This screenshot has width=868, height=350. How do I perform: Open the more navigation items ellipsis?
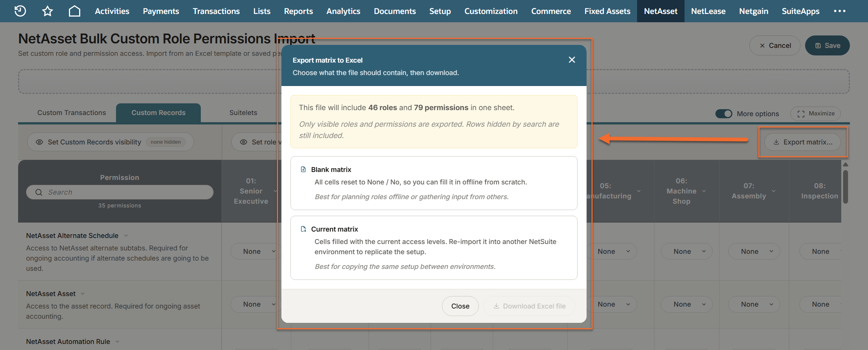click(839, 11)
